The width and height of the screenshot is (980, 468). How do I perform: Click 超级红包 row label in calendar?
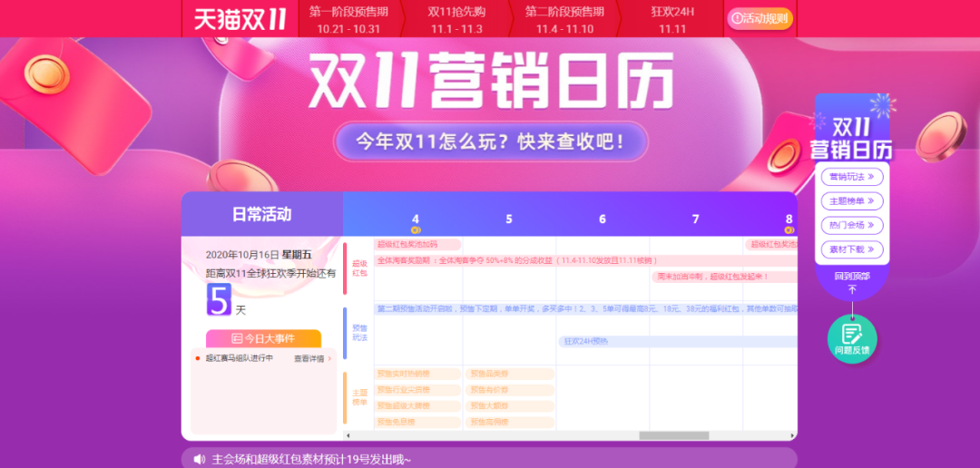pos(359,268)
